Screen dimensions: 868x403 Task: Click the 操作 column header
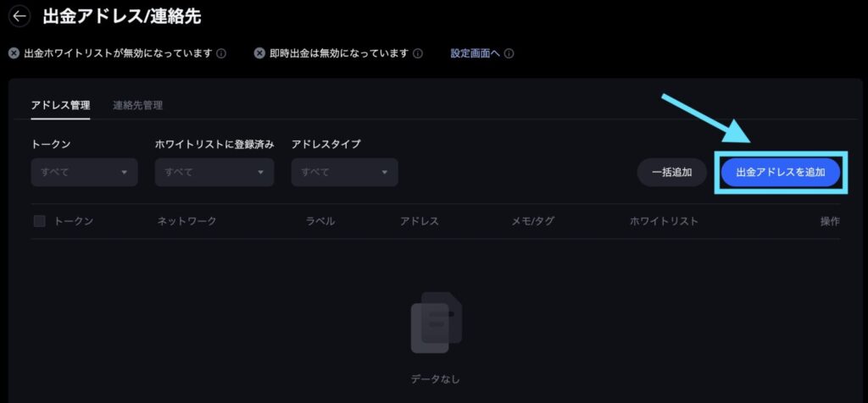[x=830, y=221]
